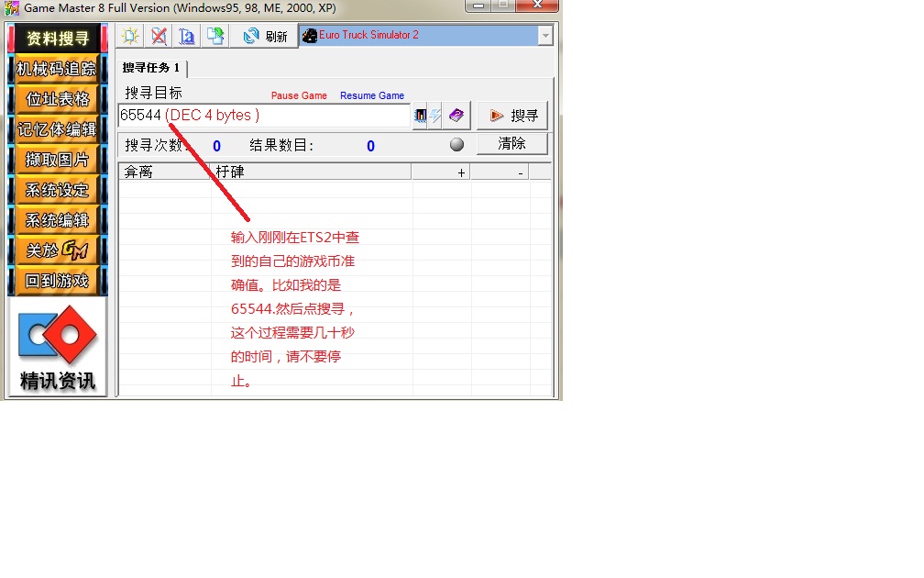This screenshot has width=924, height=578.
Task: Select 回到游戏 to return to game
Action: pyautogui.click(x=57, y=281)
